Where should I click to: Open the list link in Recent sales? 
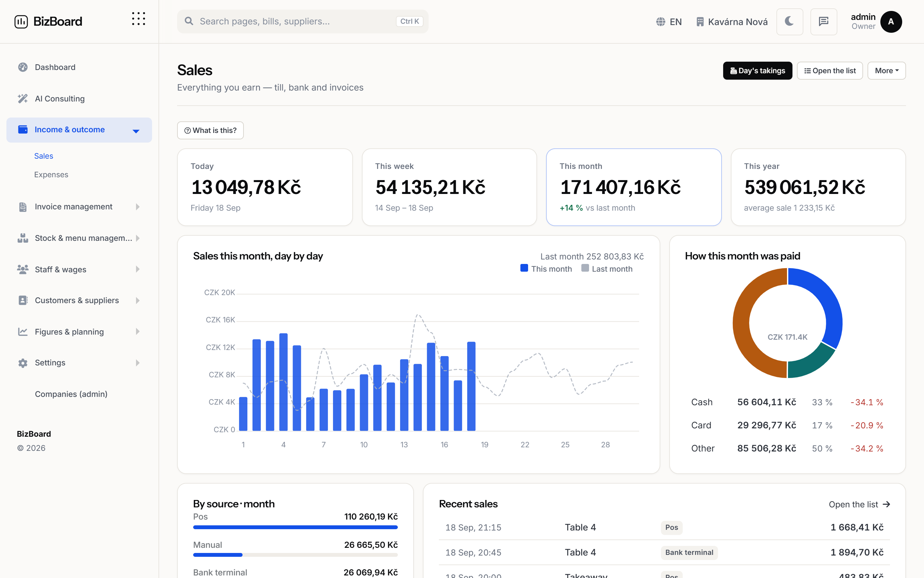point(860,504)
